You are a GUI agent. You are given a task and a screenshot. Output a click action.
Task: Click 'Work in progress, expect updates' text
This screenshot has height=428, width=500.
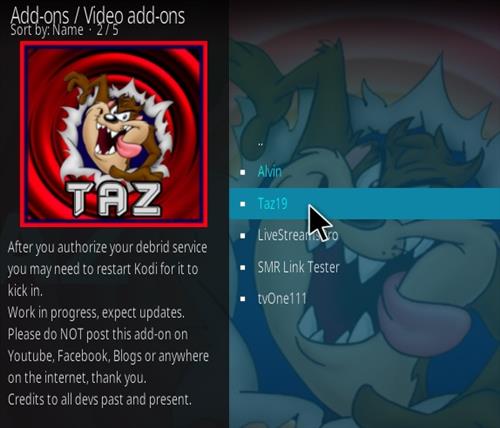(96, 313)
